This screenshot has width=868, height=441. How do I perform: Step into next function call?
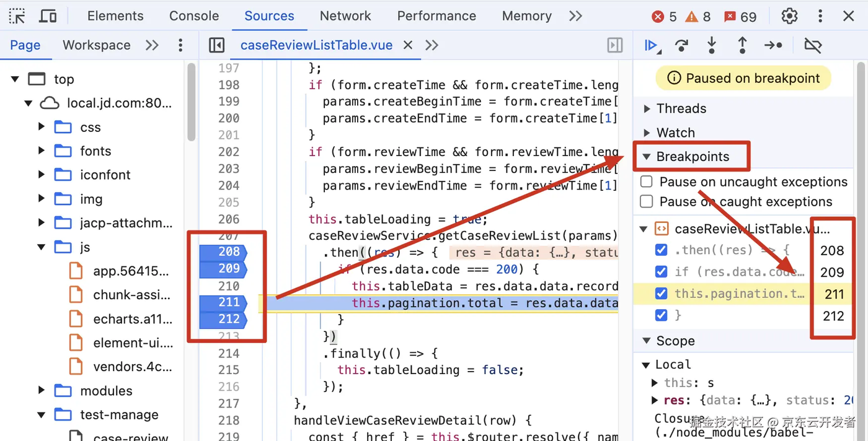click(x=712, y=45)
